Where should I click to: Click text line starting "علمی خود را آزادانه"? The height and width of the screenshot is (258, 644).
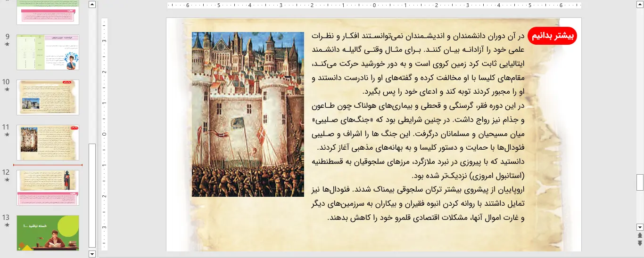(x=417, y=50)
